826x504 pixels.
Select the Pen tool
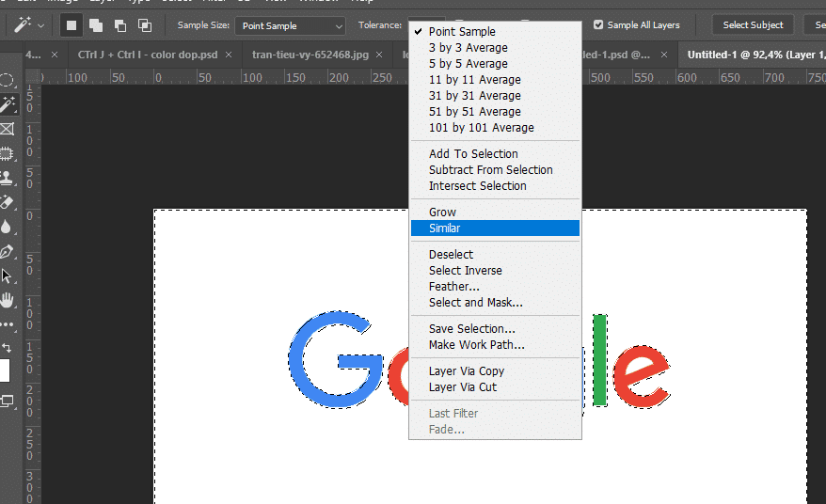point(8,252)
